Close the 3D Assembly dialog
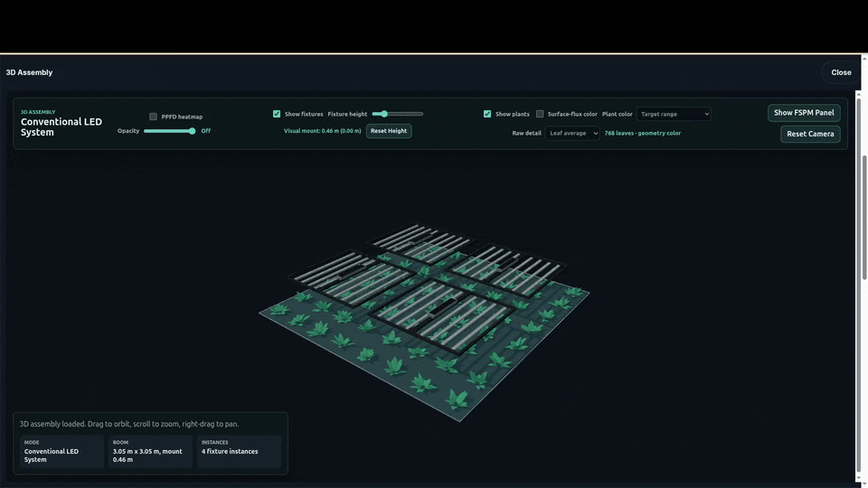The height and width of the screenshot is (488, 868). pyautogui.click(x=841, y=72)
